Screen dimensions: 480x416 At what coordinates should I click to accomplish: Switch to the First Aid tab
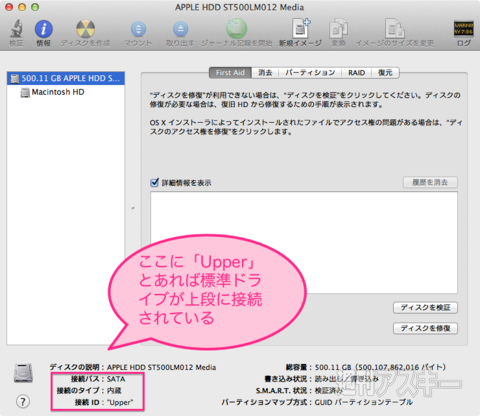pos(230,73)
